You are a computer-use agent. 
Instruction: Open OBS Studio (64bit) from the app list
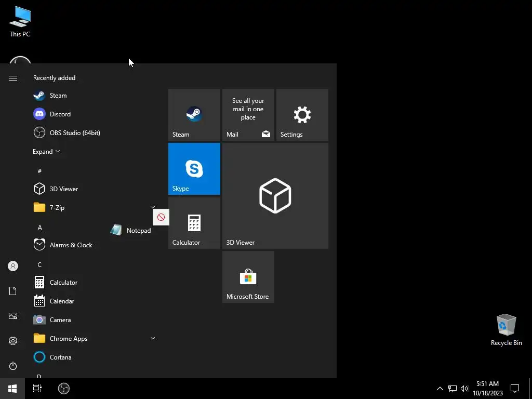tap(94, 132)
